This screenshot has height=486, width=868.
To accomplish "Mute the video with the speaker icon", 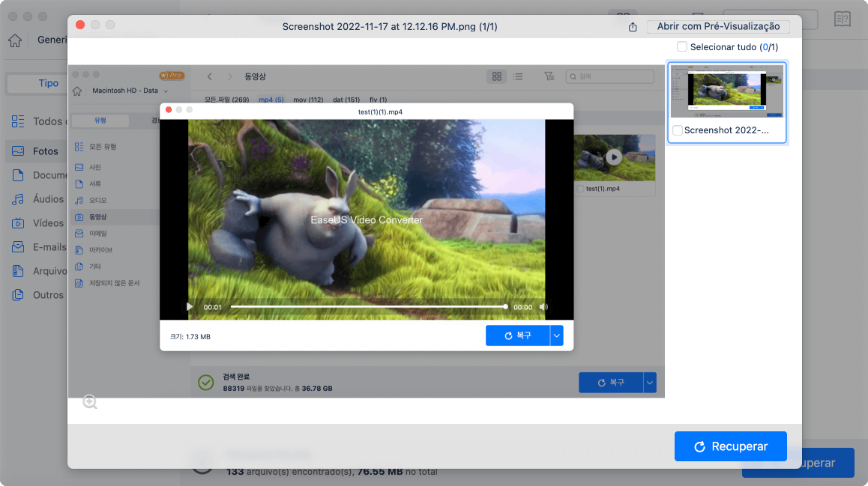I will pyautogui.click(x=543, y=307).
